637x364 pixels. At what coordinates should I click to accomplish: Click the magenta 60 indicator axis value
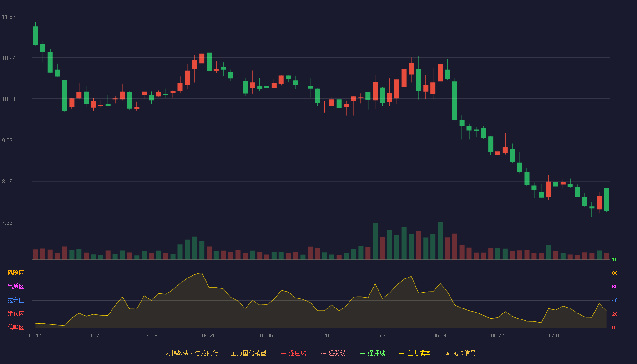[x=615, y=287]
